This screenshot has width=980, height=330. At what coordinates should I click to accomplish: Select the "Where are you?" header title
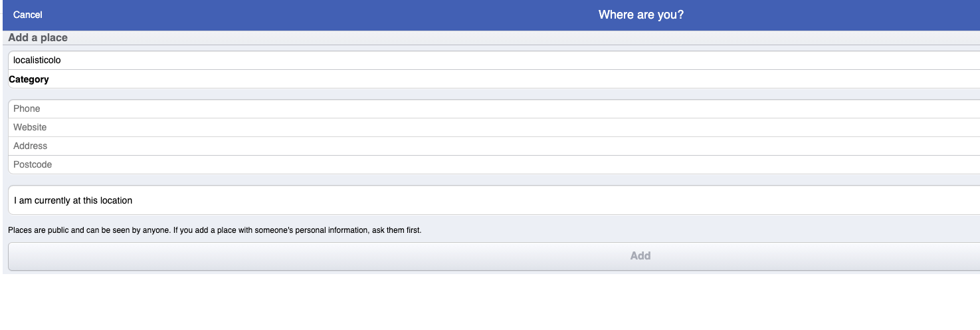pyautogui.click(x=640, y=15)
